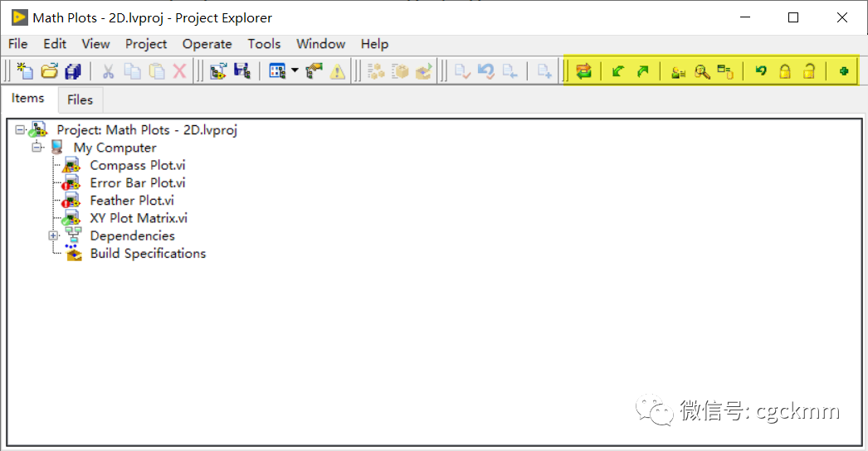The image size is (868, 451).
Task: Click the magnifying glass toolbar icon
Action: click(702, 71)
